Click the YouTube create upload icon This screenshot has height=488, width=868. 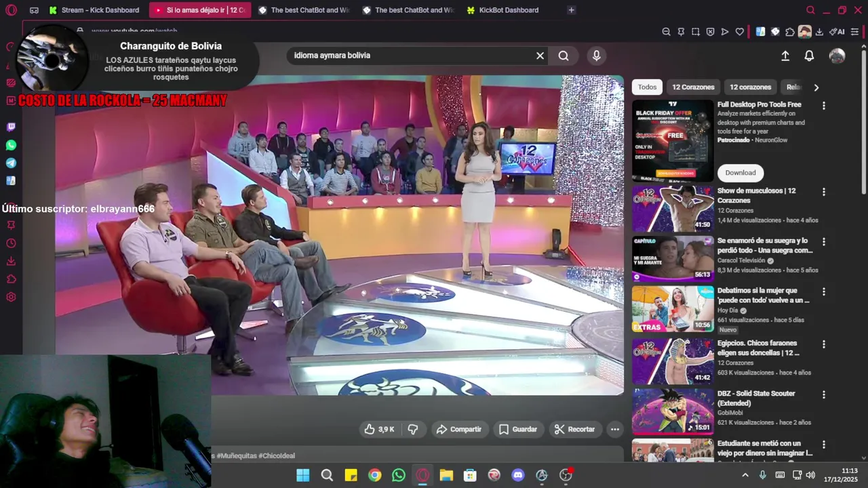(x=785, y=56)
